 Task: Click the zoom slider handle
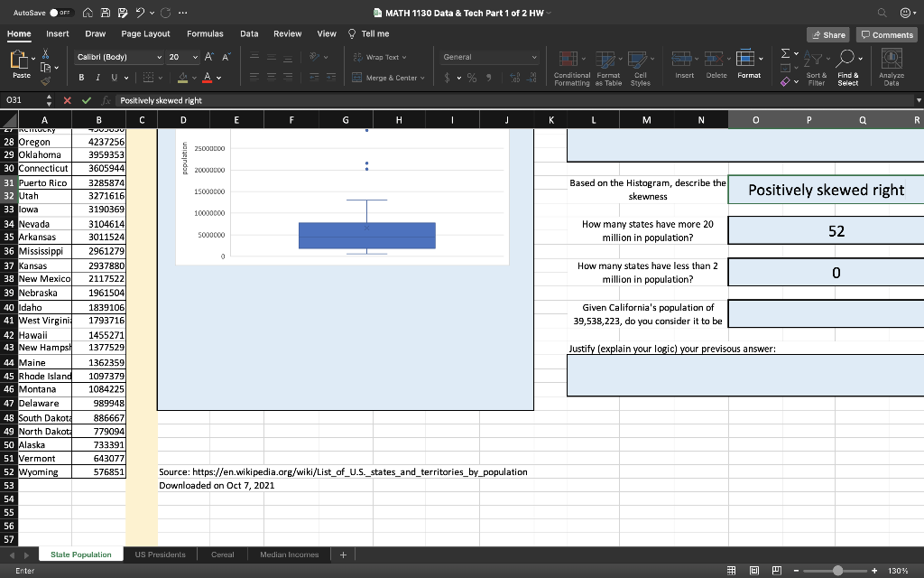[x=838, y=570]
